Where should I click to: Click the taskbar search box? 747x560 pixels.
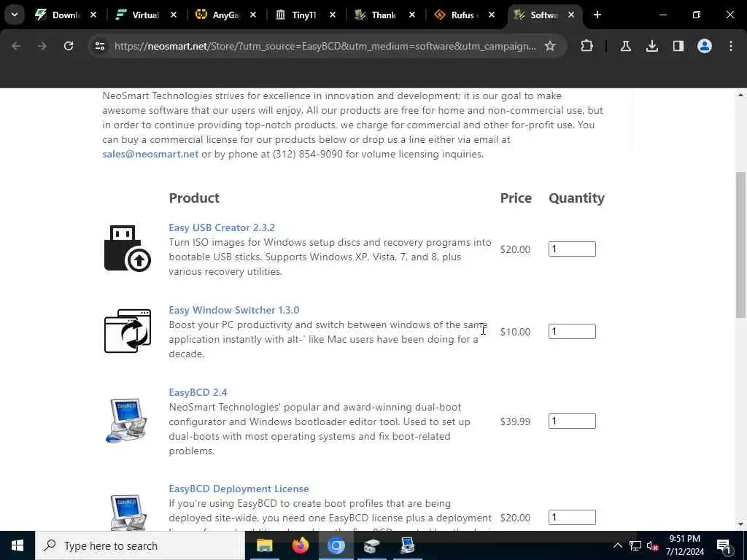pos(139,545)
